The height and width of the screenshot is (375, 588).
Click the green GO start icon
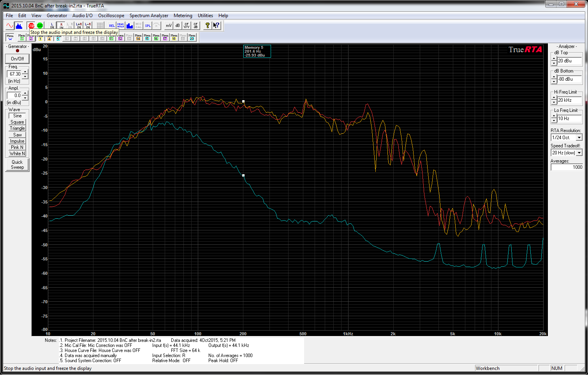pos(40,26)
